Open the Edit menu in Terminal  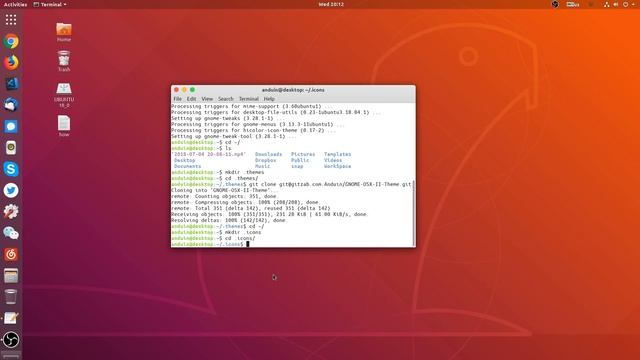click(191, 99)
